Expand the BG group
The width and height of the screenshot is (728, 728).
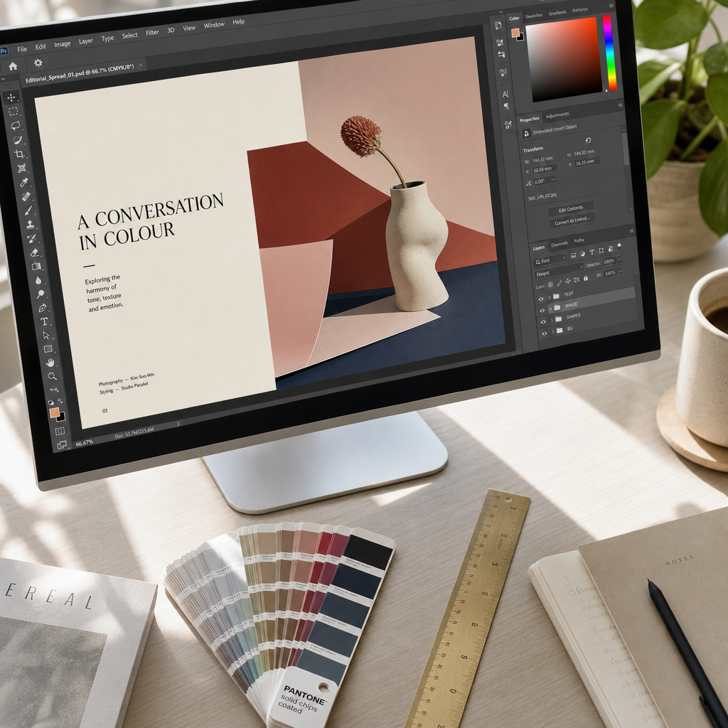click(553, 331)
